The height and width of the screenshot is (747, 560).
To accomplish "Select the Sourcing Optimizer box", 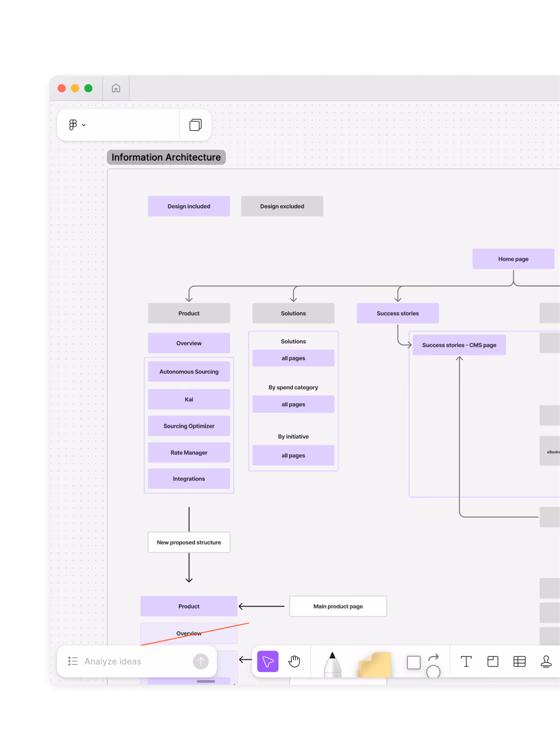I will coord(189,426).
